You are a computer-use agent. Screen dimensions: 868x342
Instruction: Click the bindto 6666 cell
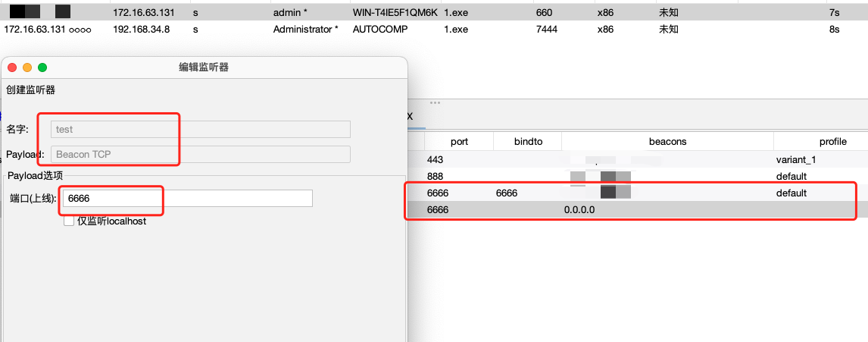507,193
